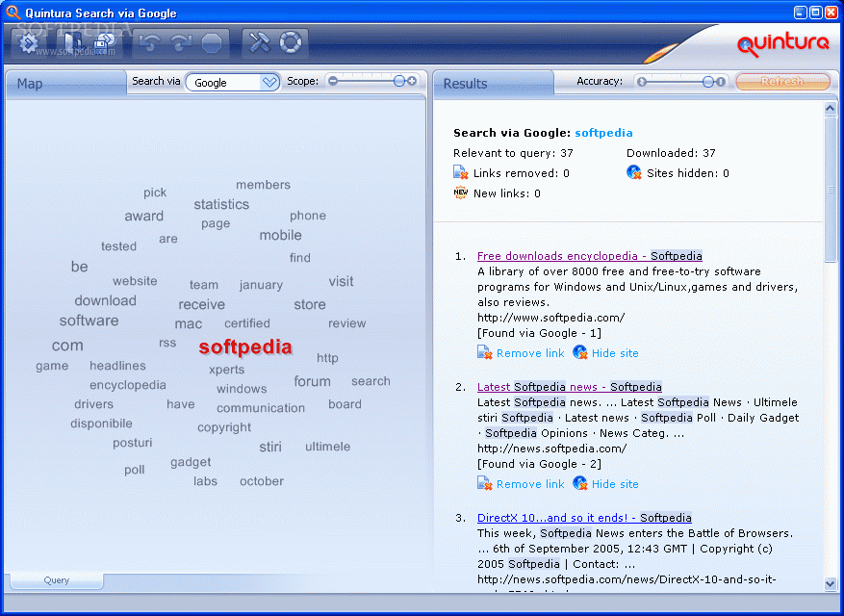Viewport: 844px width, 616px height.
Task: Select the word 'communication' in the map
Action: click(x=261, y=408)
